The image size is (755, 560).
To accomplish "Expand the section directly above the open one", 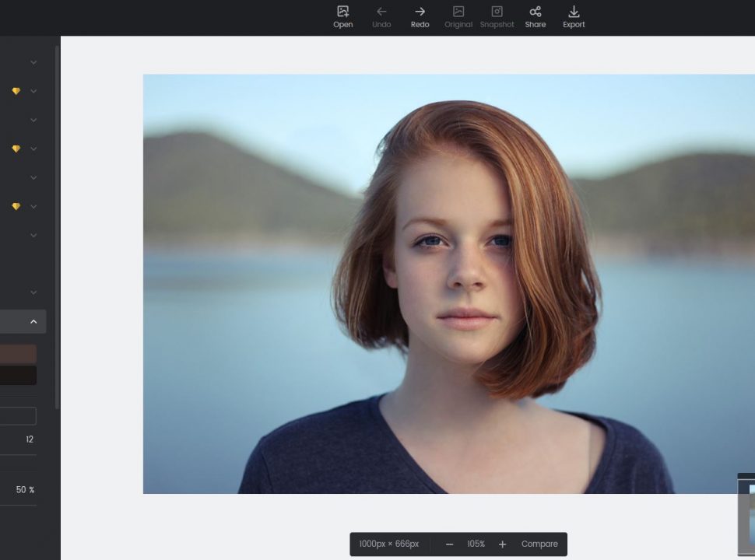I will (33, 292).
